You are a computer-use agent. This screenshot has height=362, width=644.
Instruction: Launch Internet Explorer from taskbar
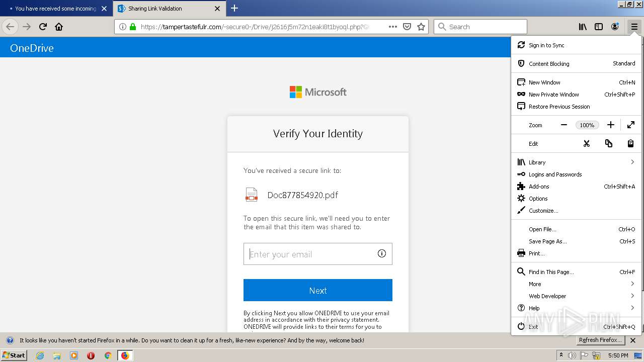(x=40, y=355)
